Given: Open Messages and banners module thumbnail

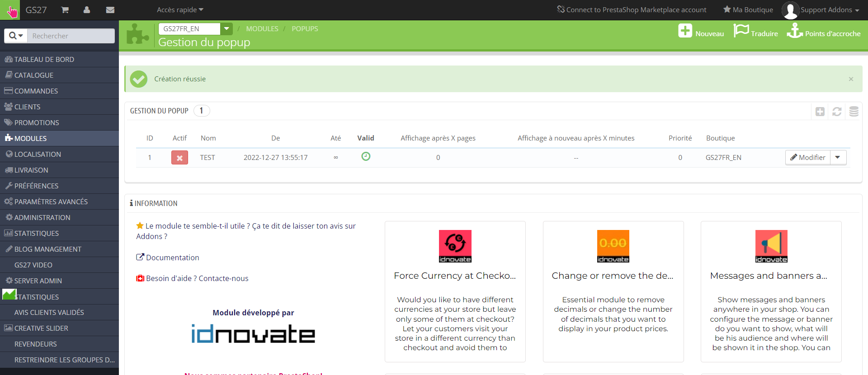Looking at the screenshot, I should pyautogui.click(x=771, y=246).
